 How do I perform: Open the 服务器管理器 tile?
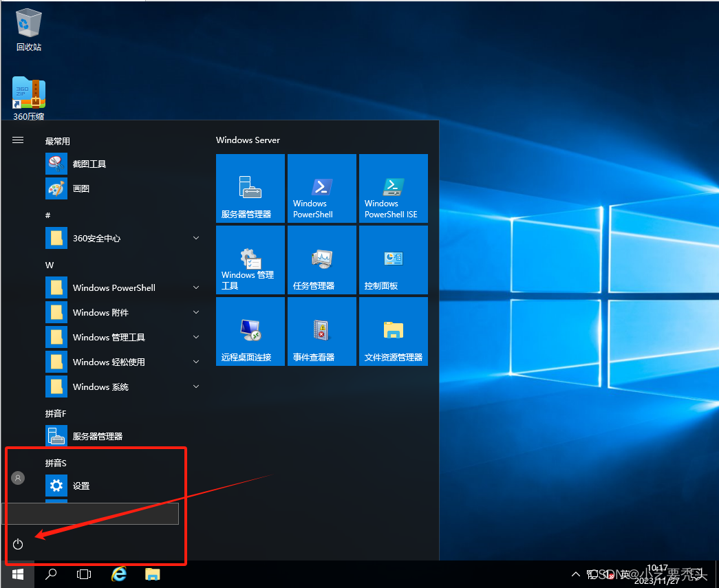pyautogui.click(x=250, y=188)
